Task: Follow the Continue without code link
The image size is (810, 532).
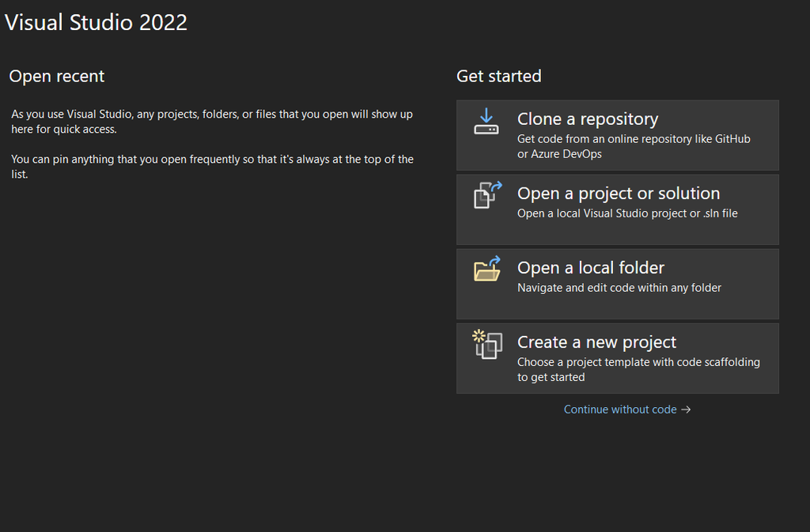Action: (x=620, y=409)
